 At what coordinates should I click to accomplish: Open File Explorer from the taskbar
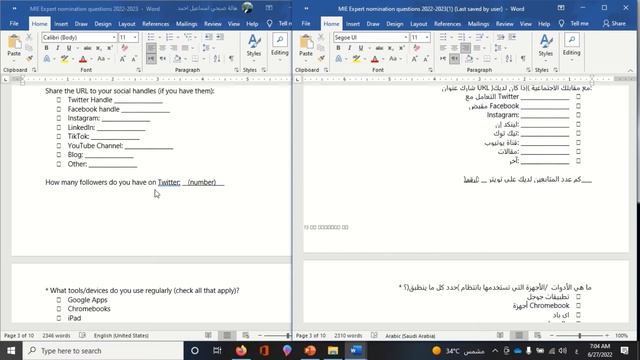tap(333, 351)
